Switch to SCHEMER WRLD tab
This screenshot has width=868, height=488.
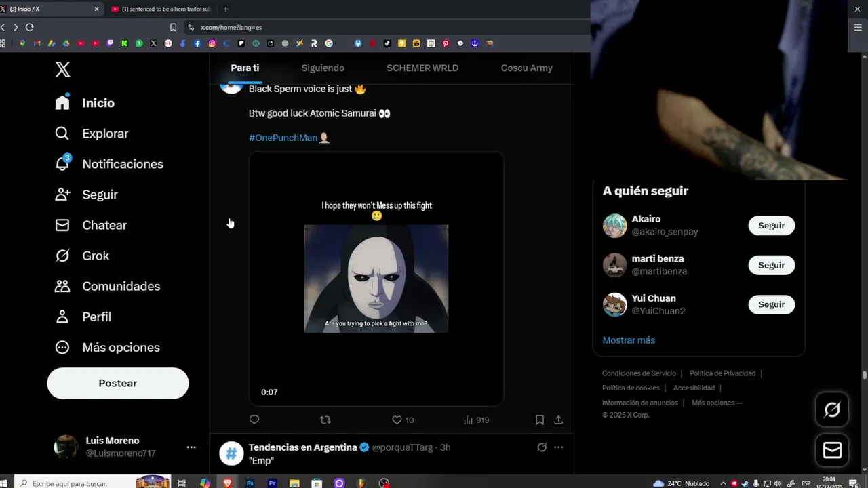[x=422, y=68]
